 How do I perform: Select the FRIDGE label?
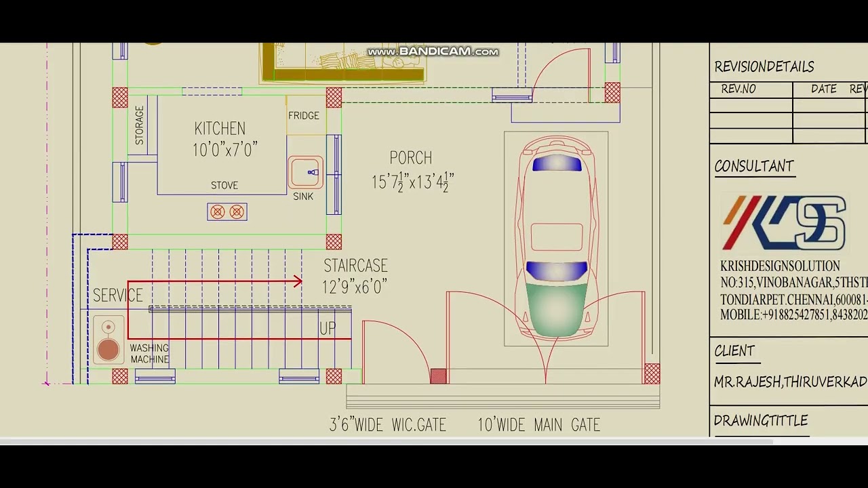click(x=304, y=116)
